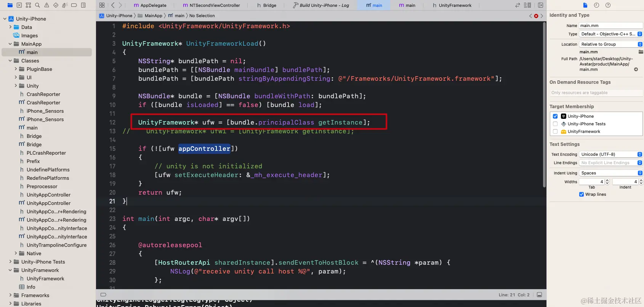The image size is (644, 307).
Task: Switch to Build Unity-iPhone Log tab
Action: [321, 5]
